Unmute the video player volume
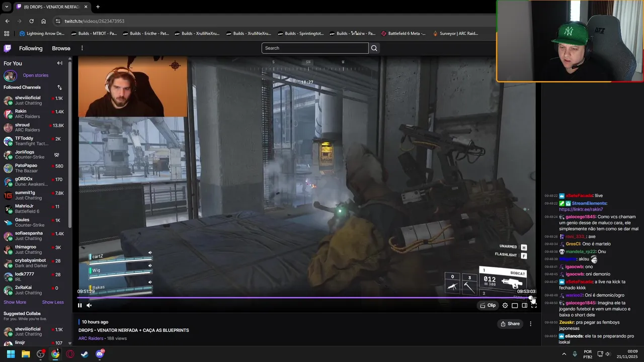644x362 pixels. 89,305
